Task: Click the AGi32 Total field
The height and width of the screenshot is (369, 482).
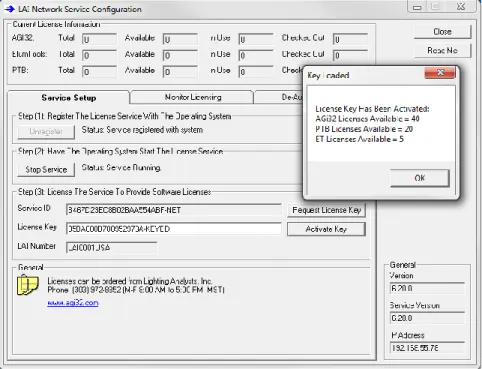Action: click(99, 39)
